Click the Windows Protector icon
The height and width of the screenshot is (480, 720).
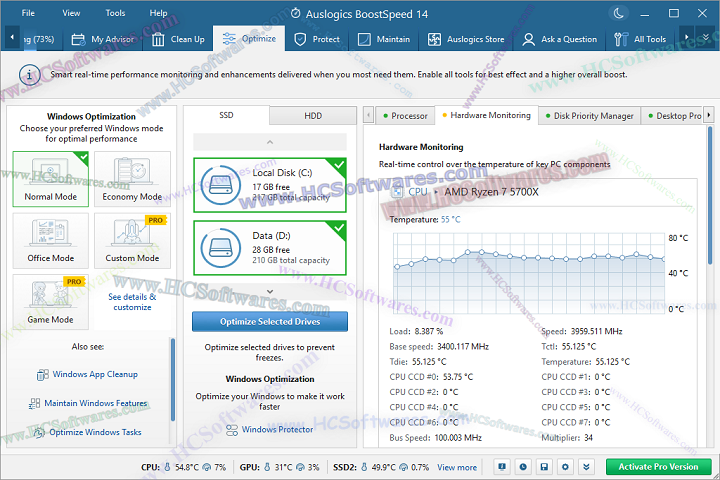click(x=232, y=430)
